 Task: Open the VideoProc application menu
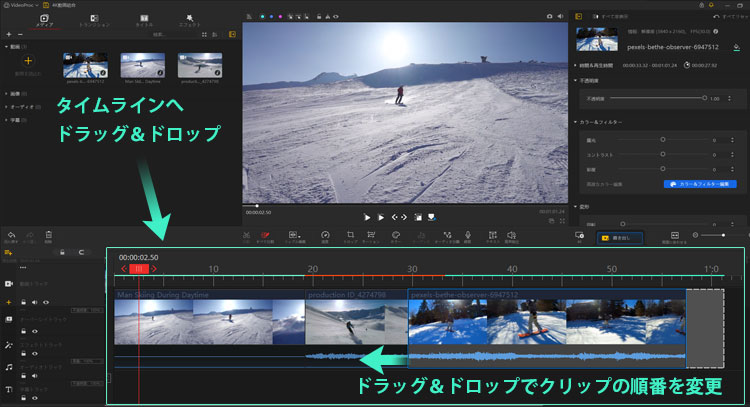click(x=20, y=5)
